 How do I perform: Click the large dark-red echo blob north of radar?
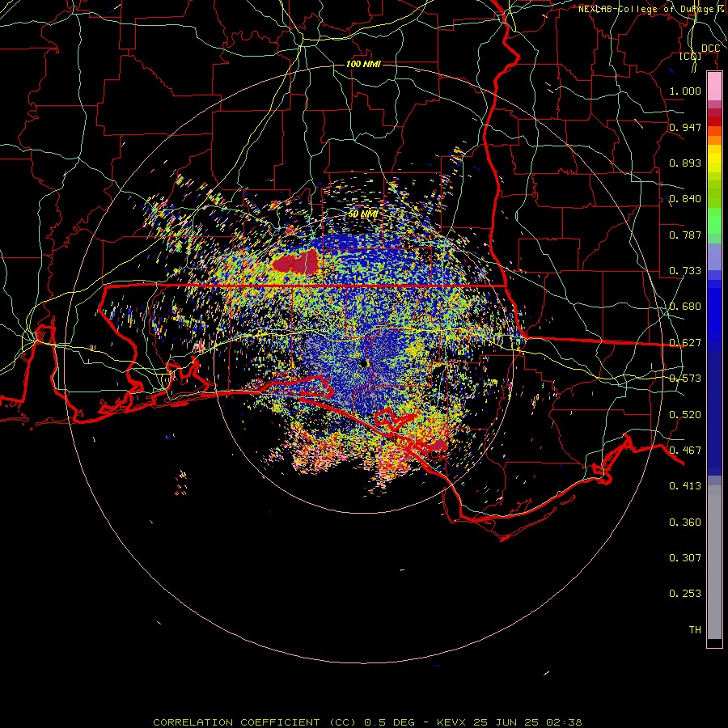[296, 263]
